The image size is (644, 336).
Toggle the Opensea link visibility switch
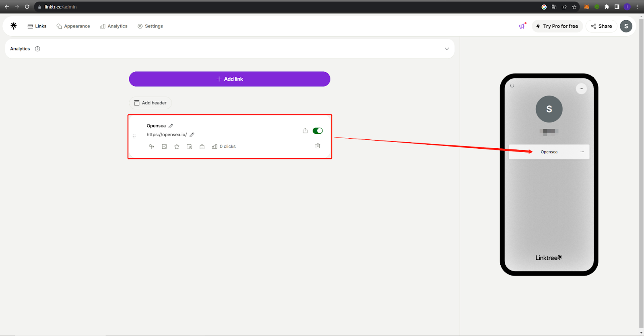coord(318,131)
